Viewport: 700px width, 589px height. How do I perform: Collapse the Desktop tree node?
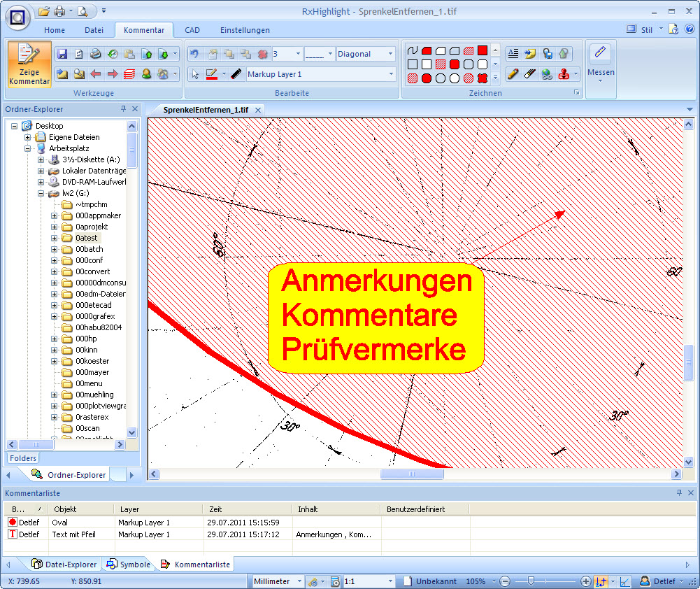click(x=15, y=126)
